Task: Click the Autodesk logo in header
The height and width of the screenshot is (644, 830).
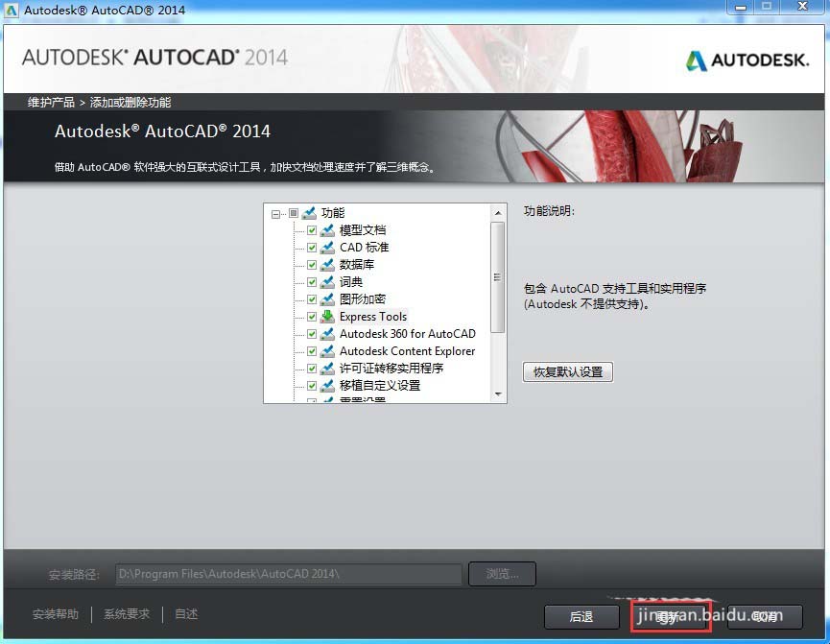Action: pos(747,60)
